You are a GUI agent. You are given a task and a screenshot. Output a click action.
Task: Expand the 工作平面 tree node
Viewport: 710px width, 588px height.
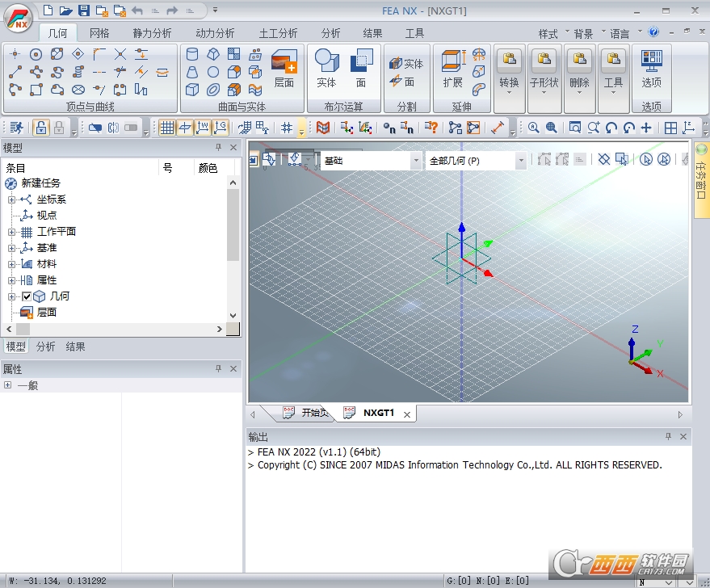[x=12, y=232]
